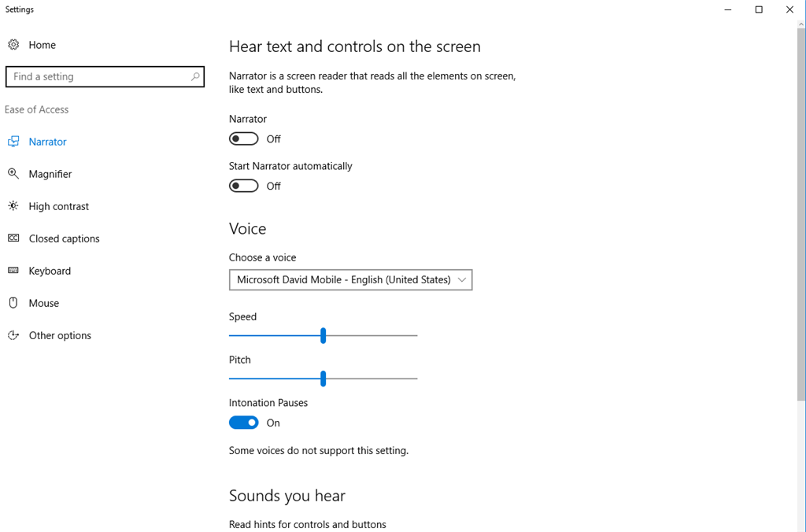Click the Sounds you hear heading
Viewport: 806px width, 532px height.
287,496
